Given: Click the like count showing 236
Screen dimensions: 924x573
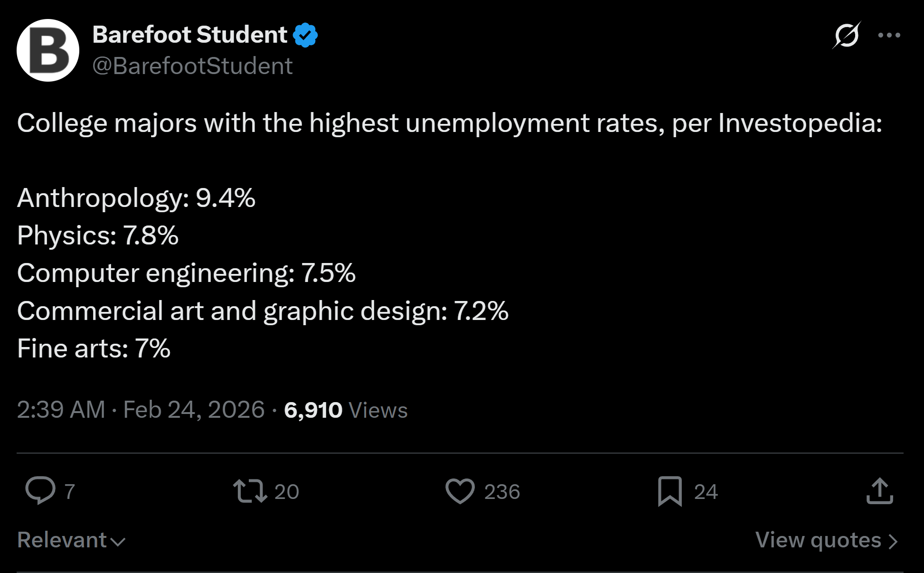Looking at the screenshot, I should point(502,492).
